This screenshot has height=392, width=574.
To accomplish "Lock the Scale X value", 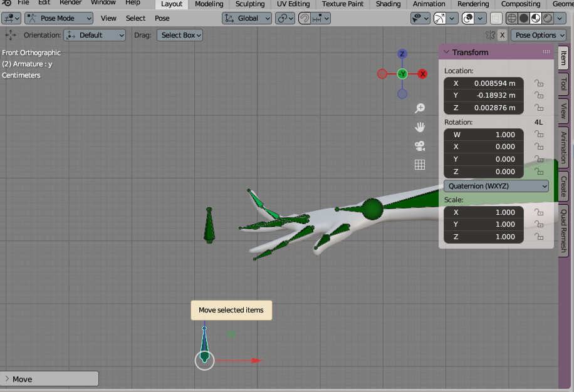I will (539, 212).
